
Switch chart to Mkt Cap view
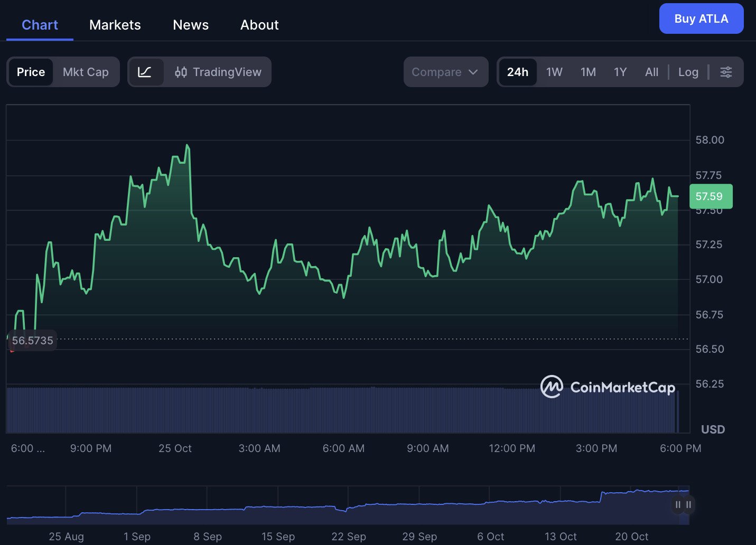(86, 72)
